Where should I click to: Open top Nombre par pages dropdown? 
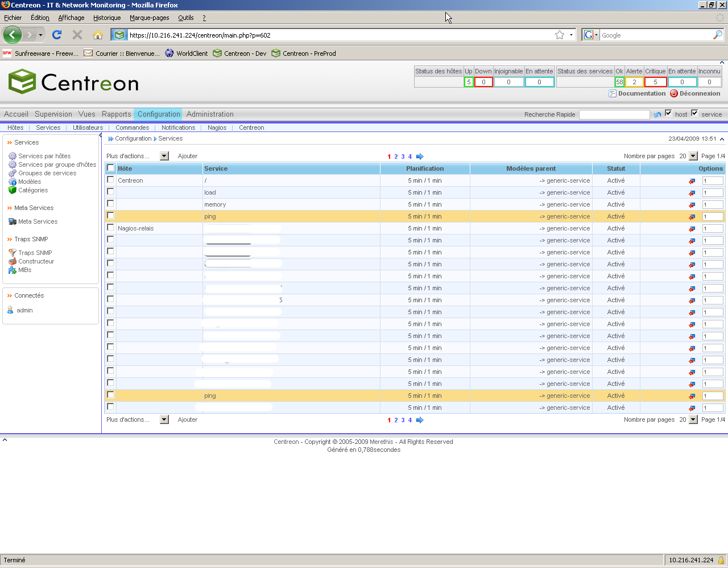tap(693, 156)
